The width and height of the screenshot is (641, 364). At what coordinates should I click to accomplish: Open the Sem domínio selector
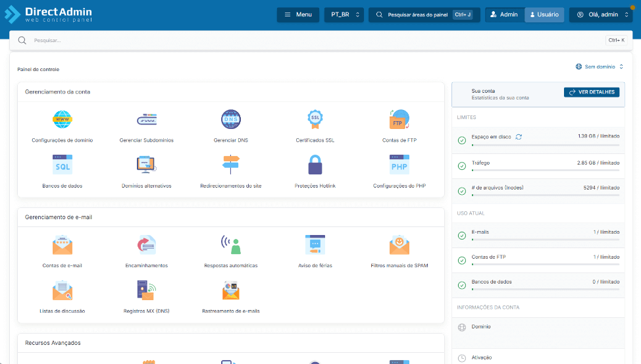pyautogui.click(x=599, y=66)
